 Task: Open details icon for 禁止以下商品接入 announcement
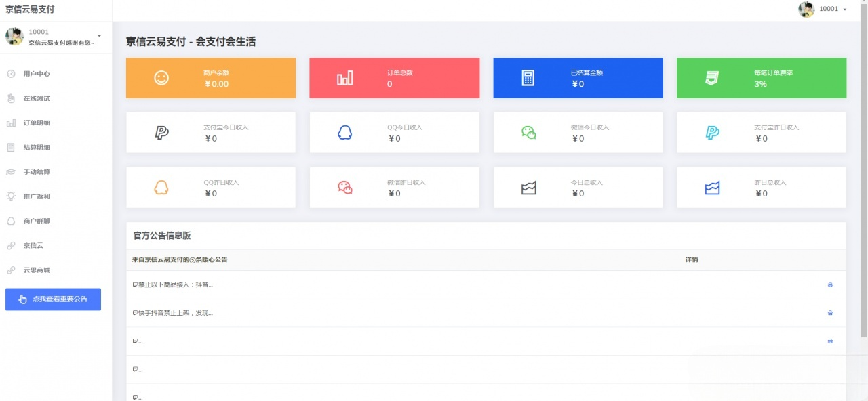point(830,284)
